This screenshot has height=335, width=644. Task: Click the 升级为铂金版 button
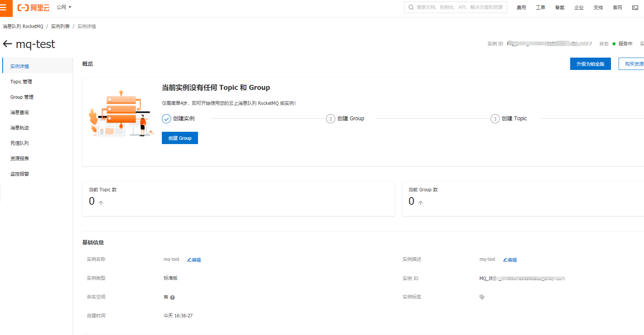pos(591,64)
